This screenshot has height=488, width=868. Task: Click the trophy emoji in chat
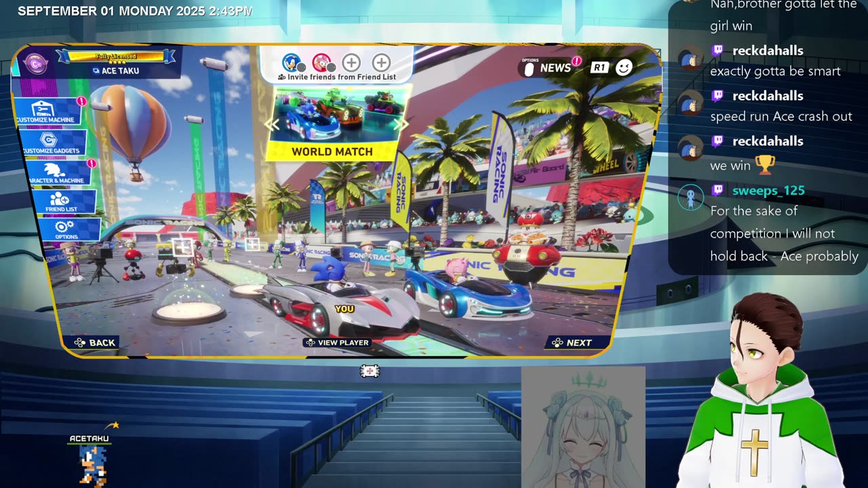click(x=764, y=165)
